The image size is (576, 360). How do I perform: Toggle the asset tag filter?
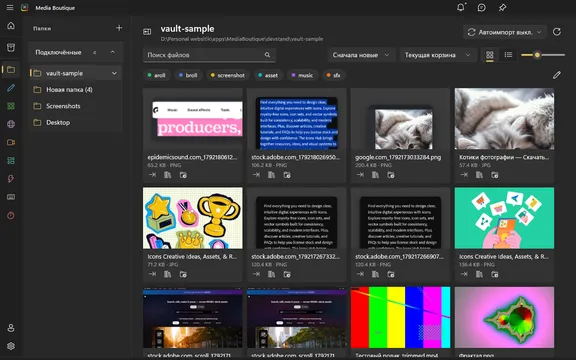coord(268,75)
